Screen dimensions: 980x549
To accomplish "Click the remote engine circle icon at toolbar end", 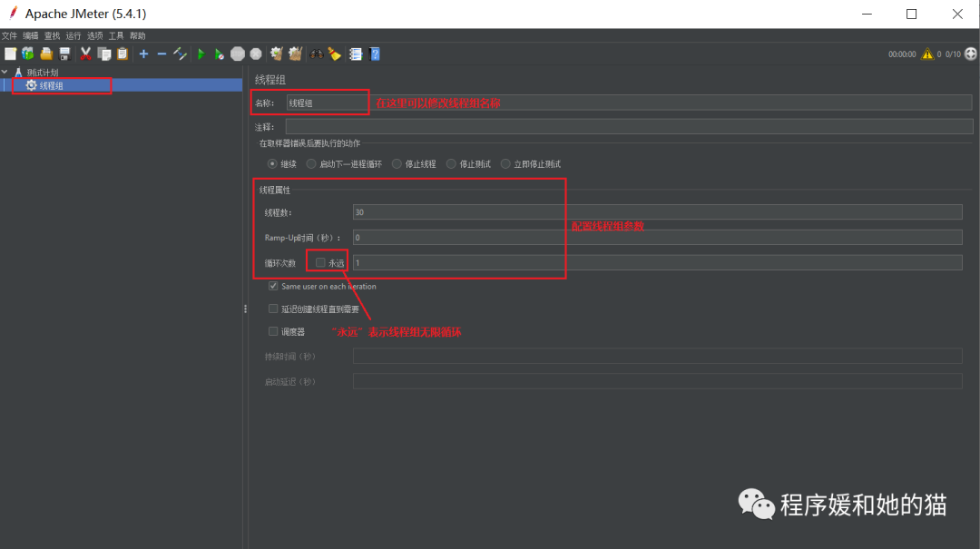I will (971, 54).
